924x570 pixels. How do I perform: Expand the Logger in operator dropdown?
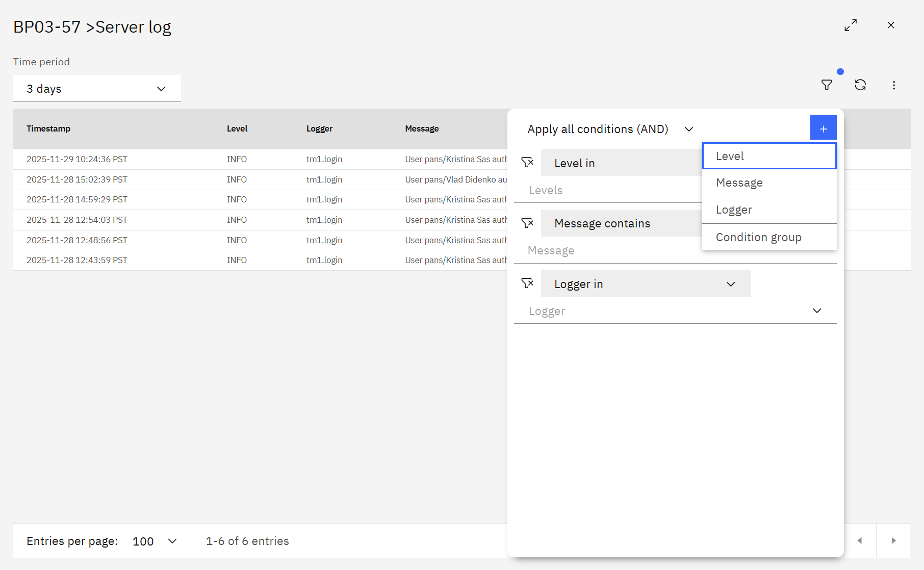645,284
